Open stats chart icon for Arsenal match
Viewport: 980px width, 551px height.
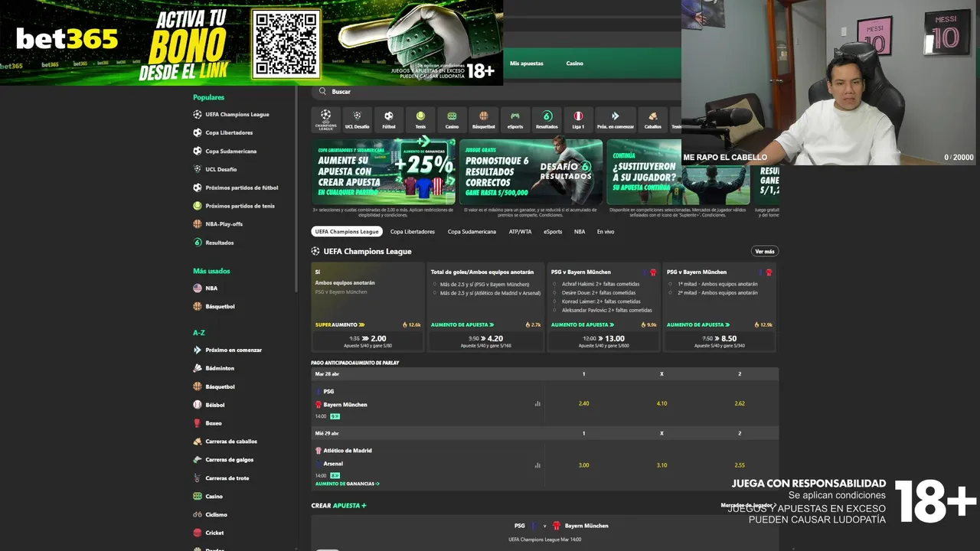(x=537, y=465)
